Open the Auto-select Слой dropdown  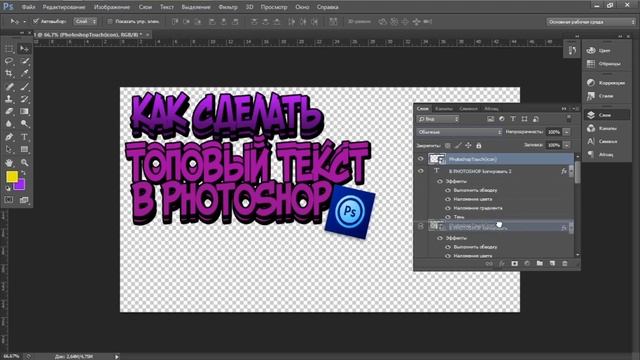pyautogui.click(x=85, y=21)
